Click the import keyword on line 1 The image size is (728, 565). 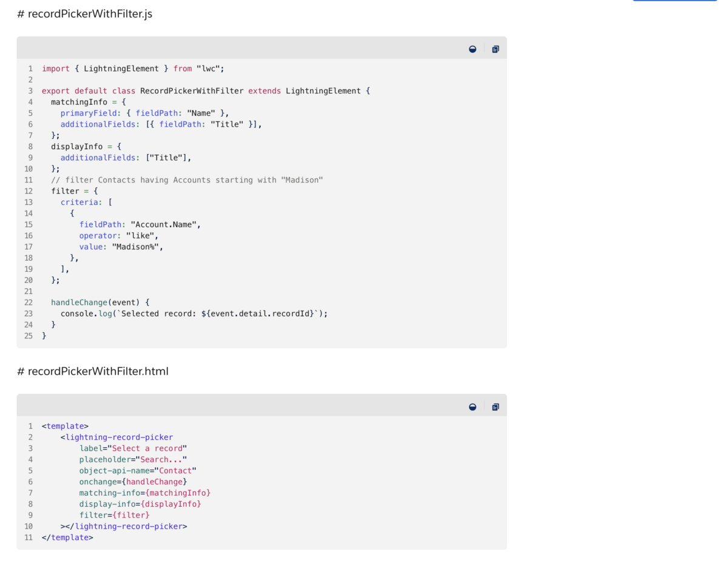[56, 69]
